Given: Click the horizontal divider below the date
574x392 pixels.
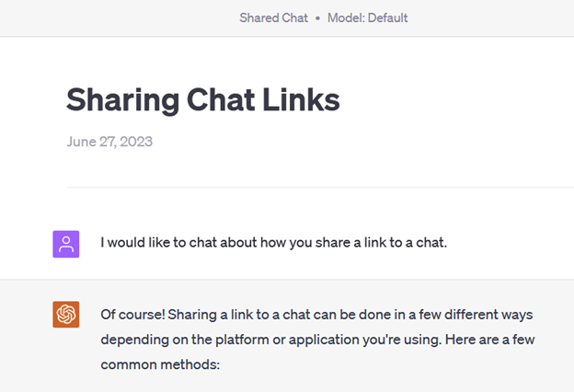Looking at the screenshot, I should (x=320, y=187).
